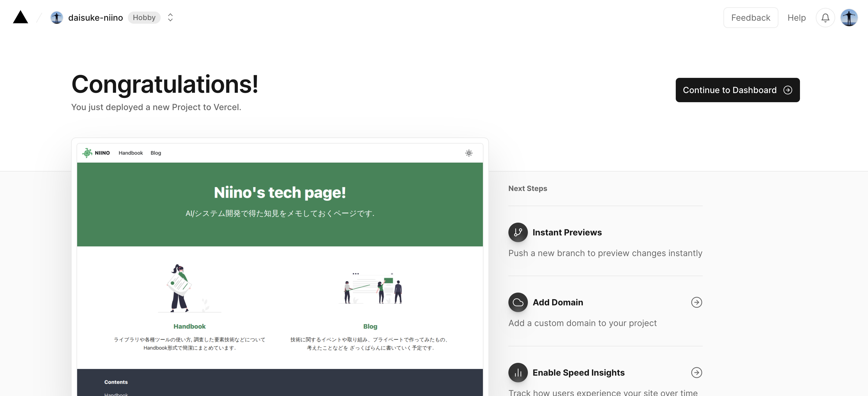Click the Instant Previews feature icon
This screenshot has width=868, height=396.
[x=518, y=232]
